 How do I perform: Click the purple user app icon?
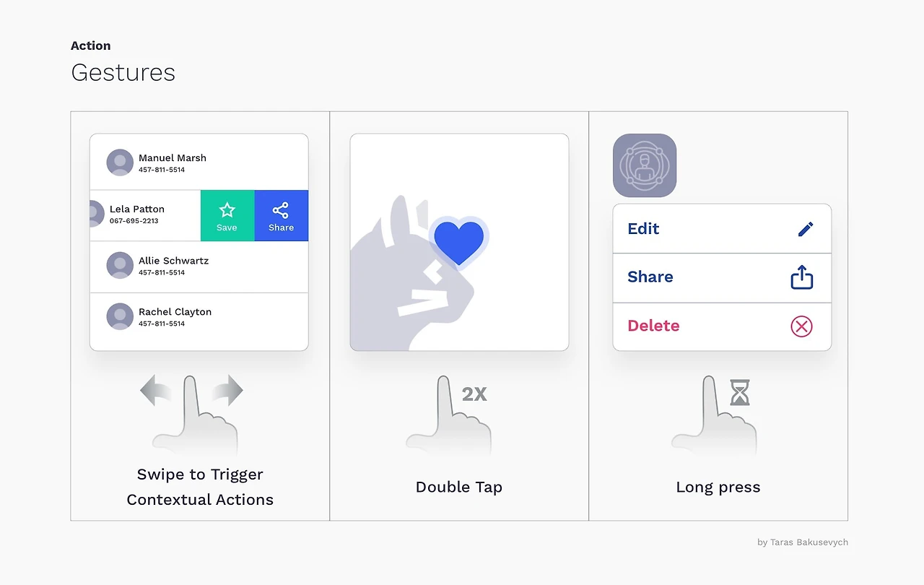tap(645, 165)
